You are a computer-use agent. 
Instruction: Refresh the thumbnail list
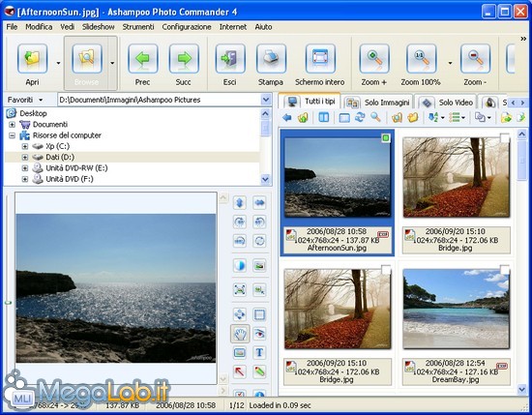[x=360, y=118]
